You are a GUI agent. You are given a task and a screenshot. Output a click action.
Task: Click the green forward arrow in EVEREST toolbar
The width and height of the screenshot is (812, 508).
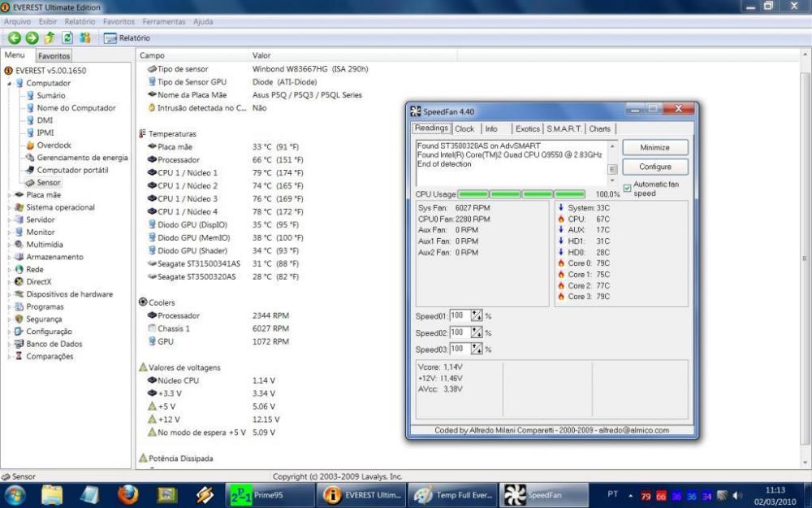pyautogui.click(x=32, y=38)
